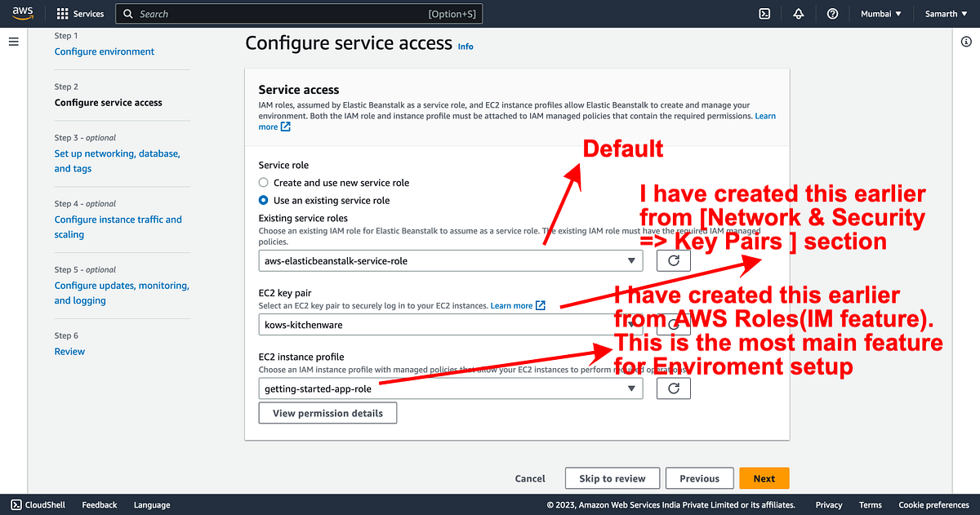Refresh the EC2 instance profile list
This screenshot has width=980, height=515.
(x=673, y=388)
